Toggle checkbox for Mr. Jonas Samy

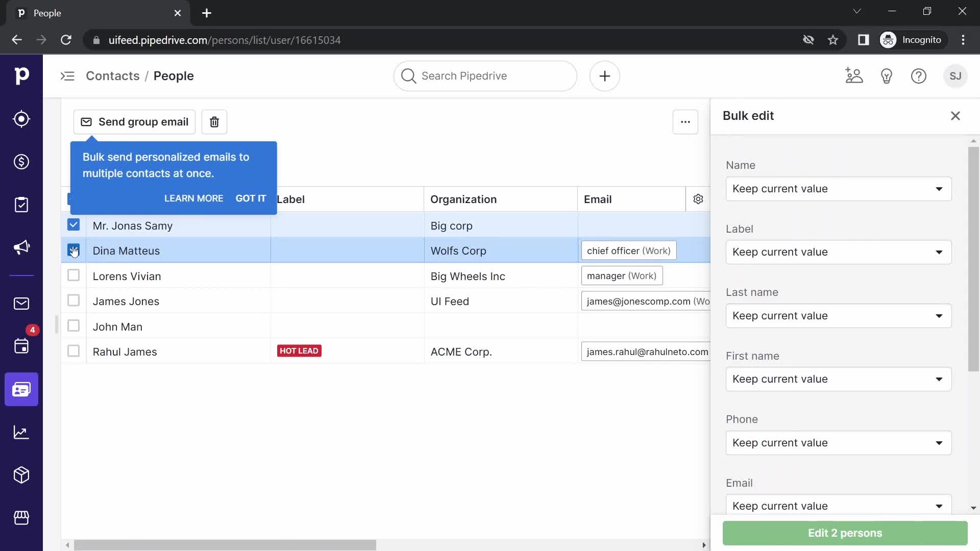(x=73, y=224)
